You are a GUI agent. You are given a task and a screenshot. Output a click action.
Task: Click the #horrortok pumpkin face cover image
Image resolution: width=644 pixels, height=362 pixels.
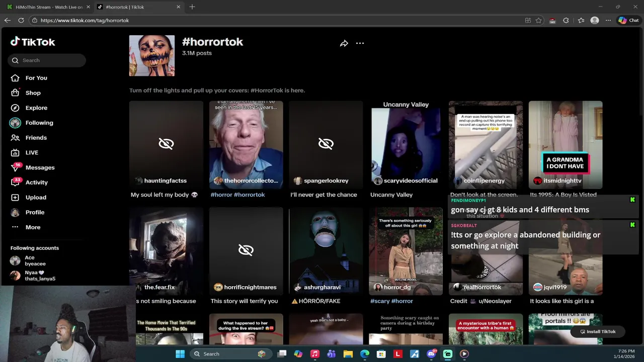pyautogui.click(x=152, y=56)
